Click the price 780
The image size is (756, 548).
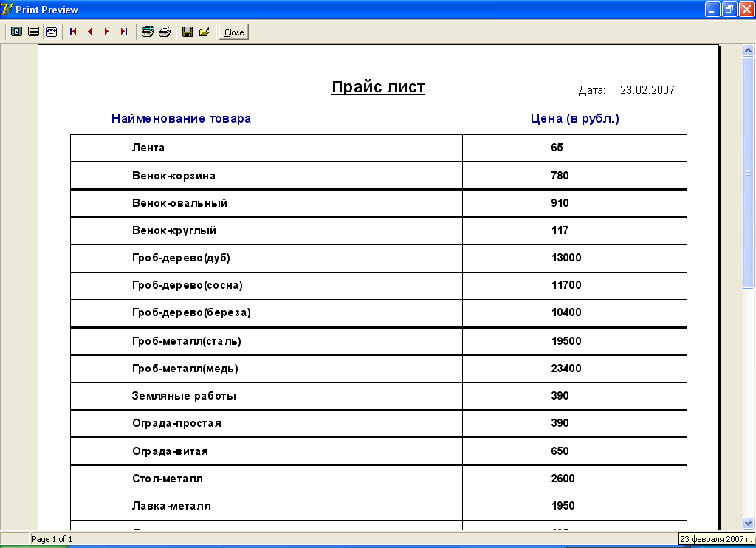click(560, 176)
